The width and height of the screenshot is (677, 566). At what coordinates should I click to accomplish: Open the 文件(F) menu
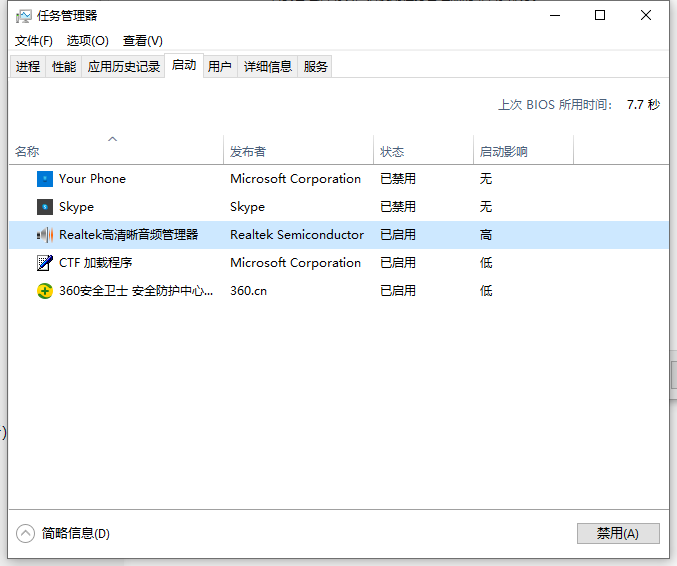click(x=34, y=41)
